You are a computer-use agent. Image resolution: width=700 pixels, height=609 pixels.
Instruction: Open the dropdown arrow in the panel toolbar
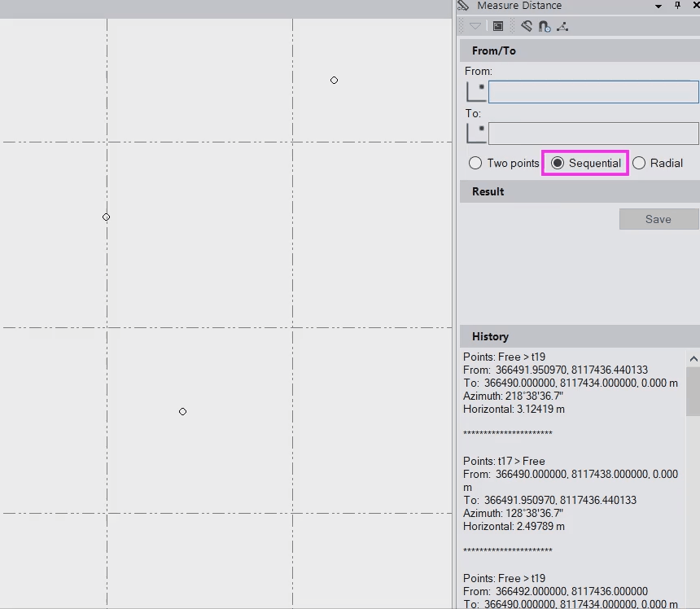474,25
